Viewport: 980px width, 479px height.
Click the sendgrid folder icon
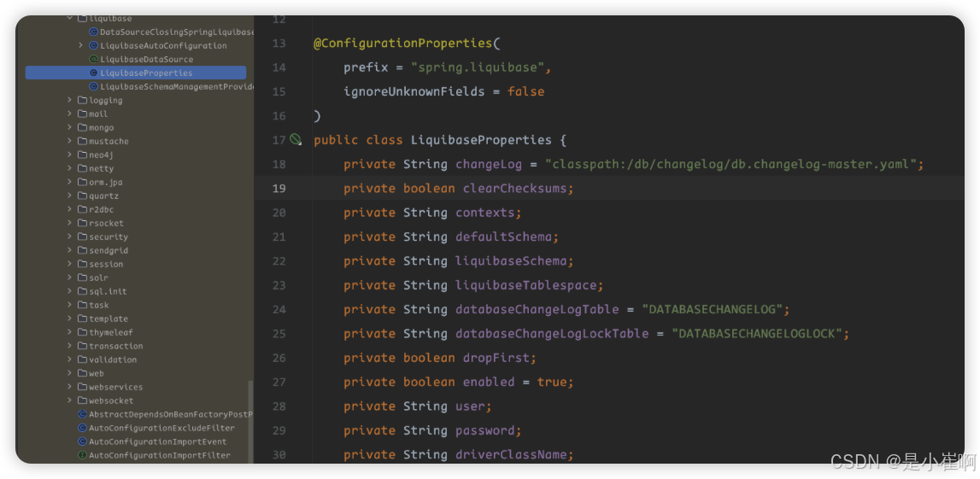[82, 250]
